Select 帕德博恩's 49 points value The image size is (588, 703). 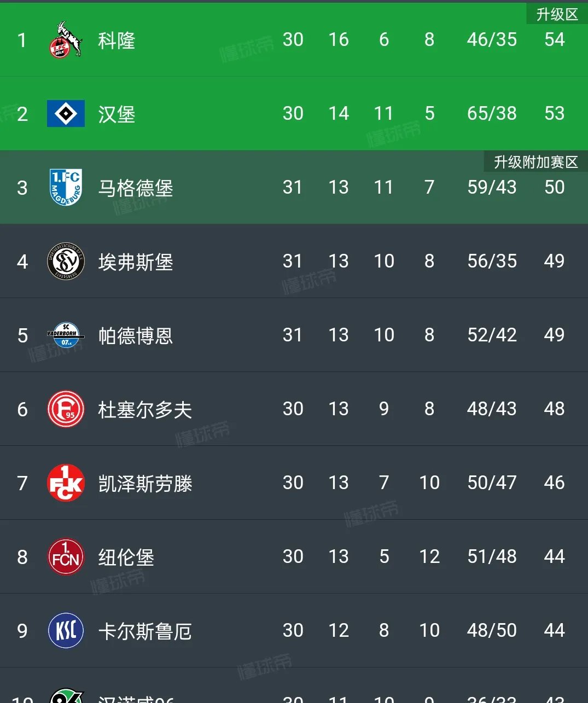click(x=554, y=335)
